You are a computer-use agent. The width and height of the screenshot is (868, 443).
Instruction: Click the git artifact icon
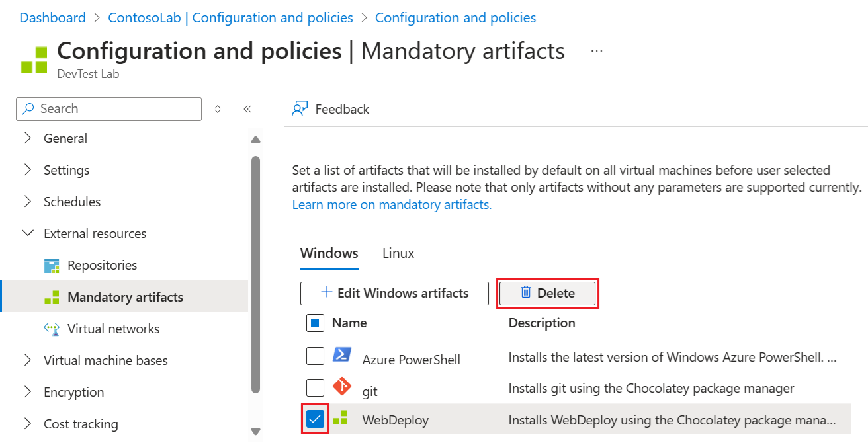click(341, 387)
